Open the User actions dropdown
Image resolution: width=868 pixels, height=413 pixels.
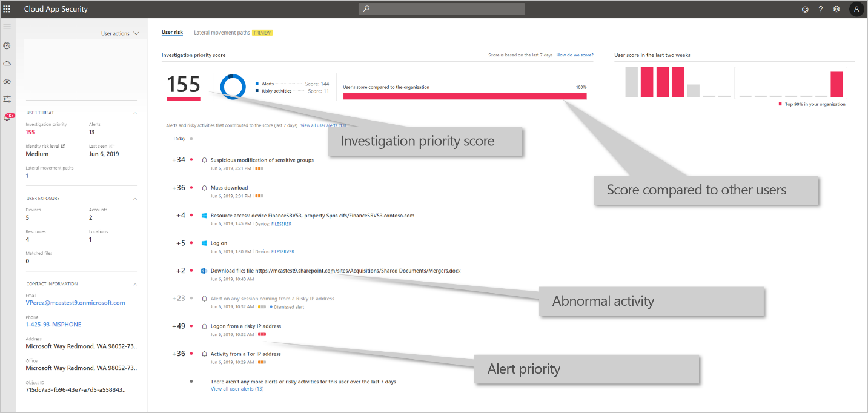(x=120, y=33)
